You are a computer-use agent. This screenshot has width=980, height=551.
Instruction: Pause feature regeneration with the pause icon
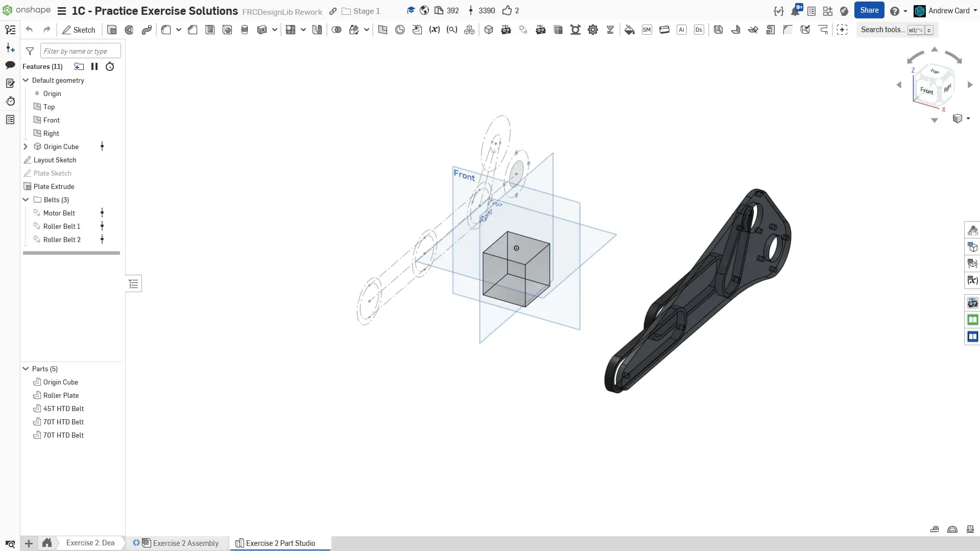point(94,66)
